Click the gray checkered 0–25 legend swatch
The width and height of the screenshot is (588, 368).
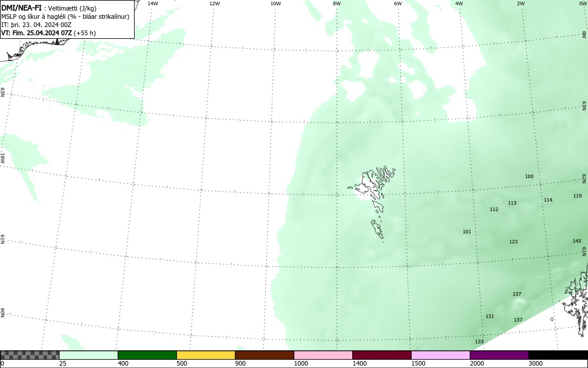tap(29, 355)
